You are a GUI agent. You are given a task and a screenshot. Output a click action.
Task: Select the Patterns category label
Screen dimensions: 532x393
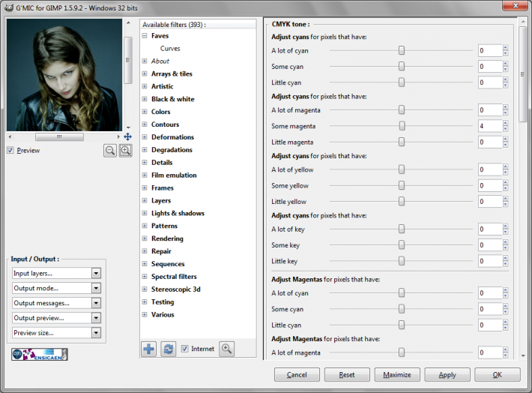(x=164, y=226)
